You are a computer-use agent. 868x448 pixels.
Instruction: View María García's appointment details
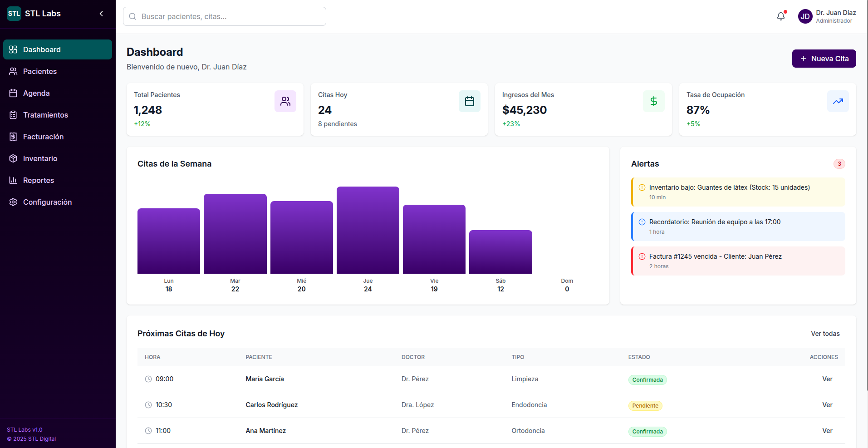point(827,379)
